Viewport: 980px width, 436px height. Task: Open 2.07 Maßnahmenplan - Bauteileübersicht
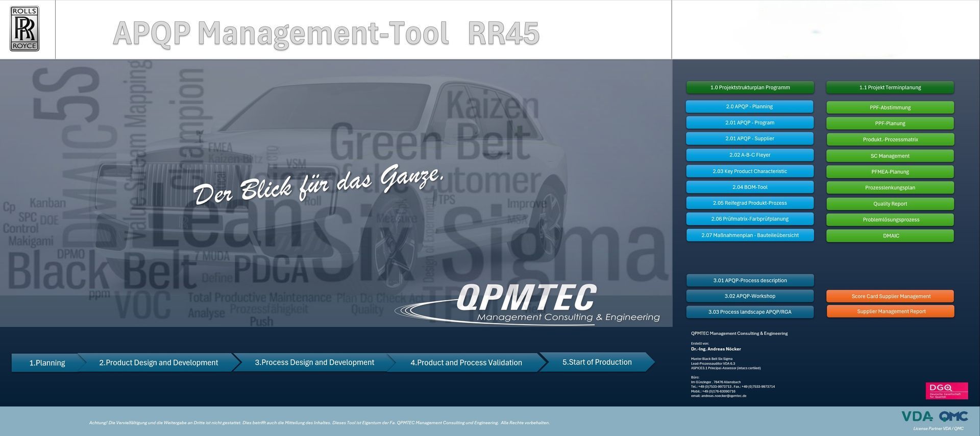point(749,235)
